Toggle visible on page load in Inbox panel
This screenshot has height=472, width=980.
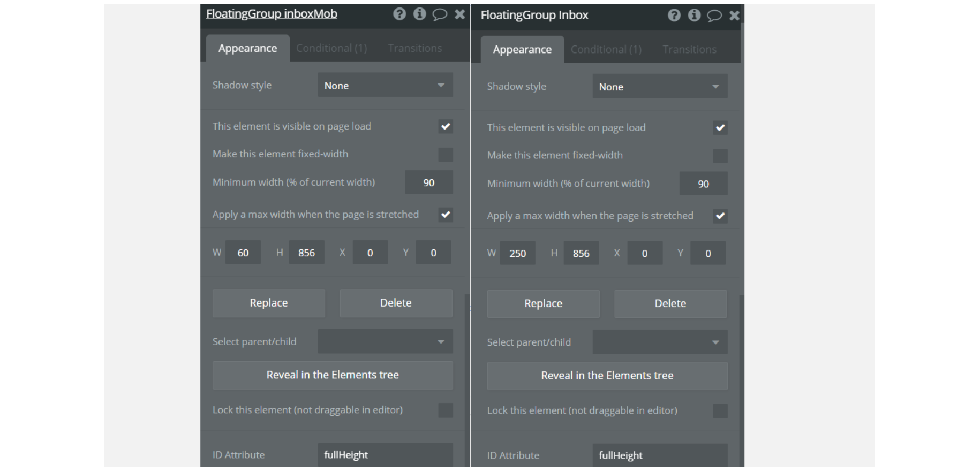(720, 127)
